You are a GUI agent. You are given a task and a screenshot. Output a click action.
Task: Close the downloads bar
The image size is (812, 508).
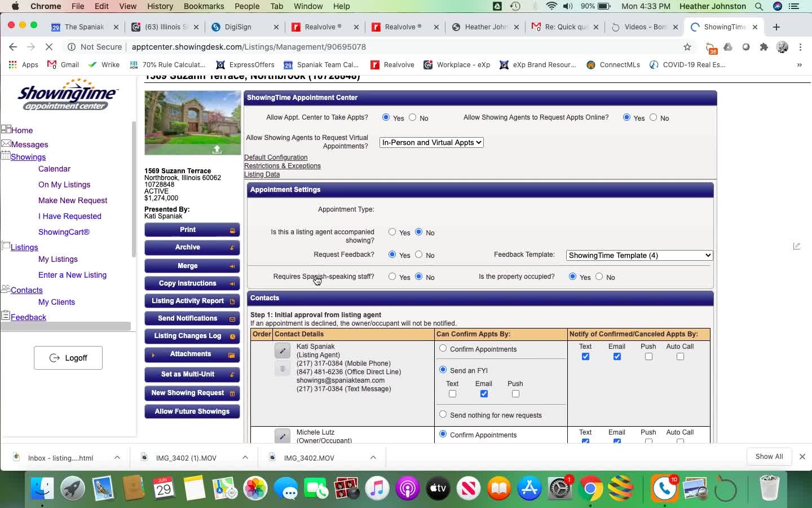(802, 457)
